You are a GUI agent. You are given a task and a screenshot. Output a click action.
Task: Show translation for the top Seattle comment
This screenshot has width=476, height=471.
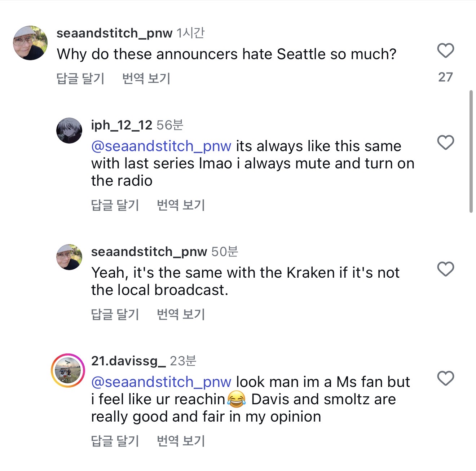pyautogui.click(x=146, y=78)
